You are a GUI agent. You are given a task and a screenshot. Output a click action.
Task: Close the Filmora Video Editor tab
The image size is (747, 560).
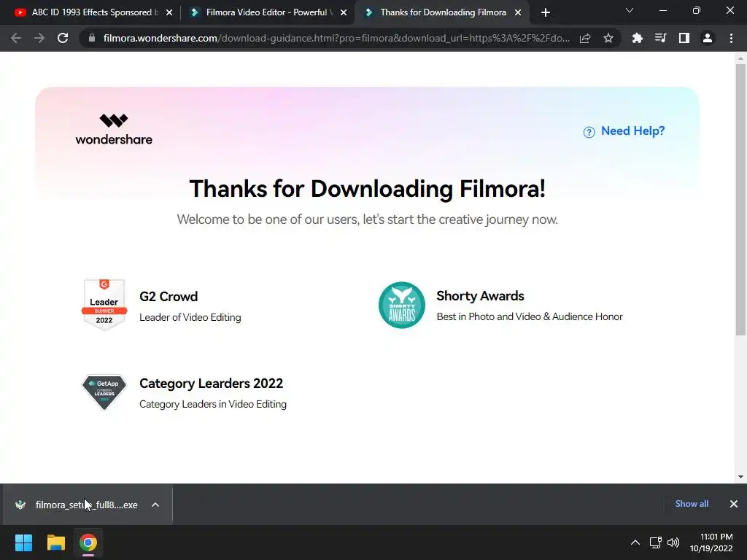click(x=344, y=12)
